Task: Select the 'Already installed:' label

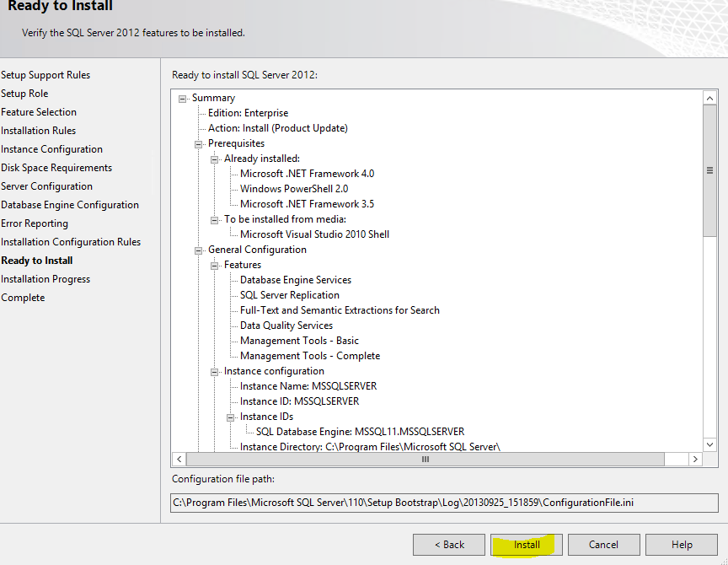Action: coord(262,159)
